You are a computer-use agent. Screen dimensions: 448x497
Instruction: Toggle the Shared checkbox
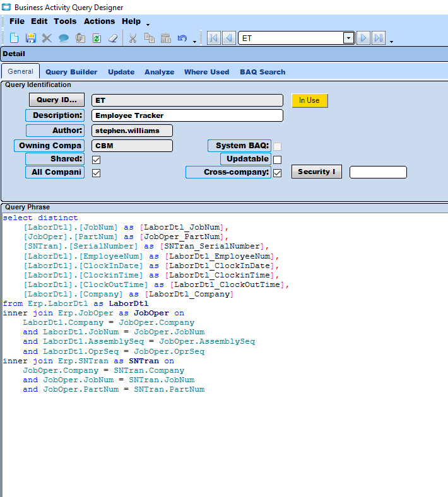97,160
